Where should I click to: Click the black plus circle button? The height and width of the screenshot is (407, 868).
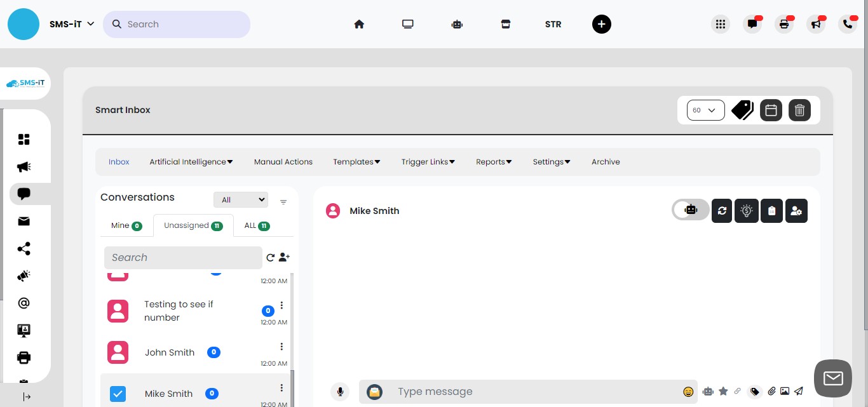point(602,24)
